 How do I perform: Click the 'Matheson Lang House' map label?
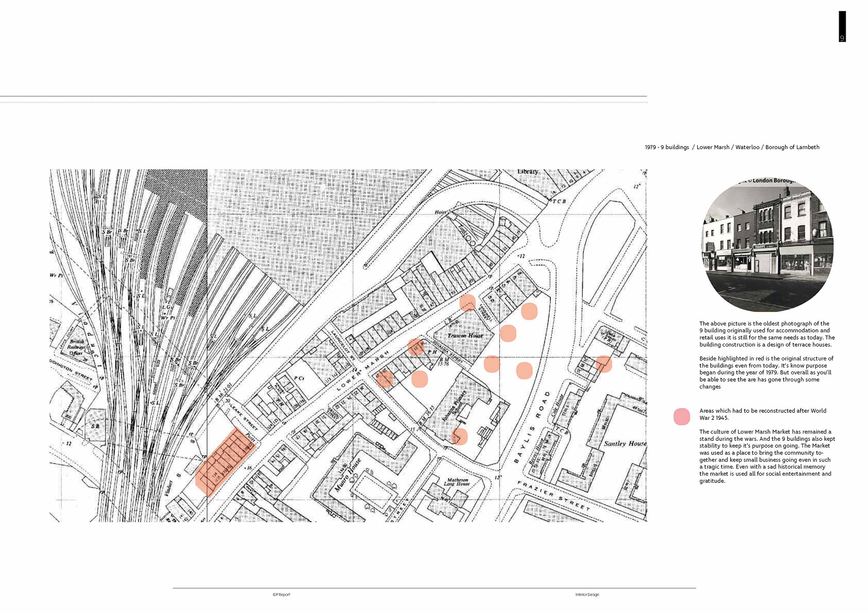click(x=458, y=482)
